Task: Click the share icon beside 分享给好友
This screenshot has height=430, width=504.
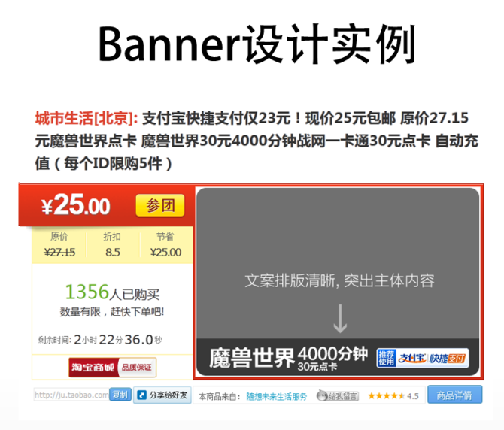Action: (141, 395)
